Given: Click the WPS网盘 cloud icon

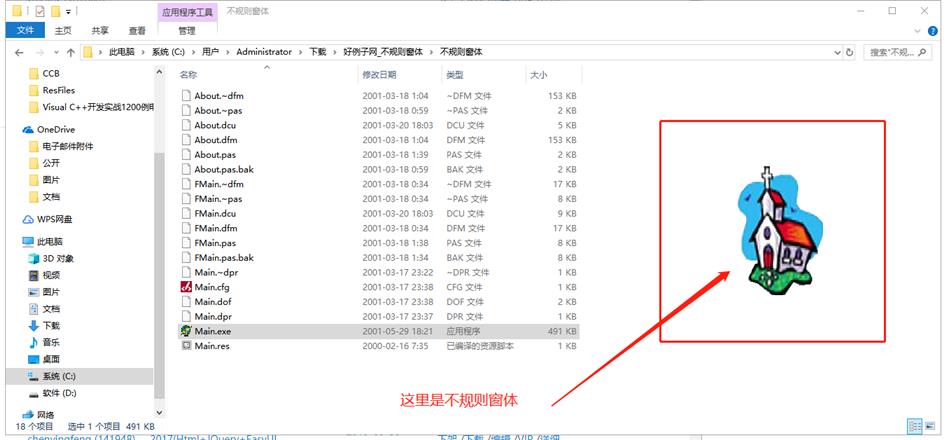Looking at the screenshot, I should click(28, 219).
